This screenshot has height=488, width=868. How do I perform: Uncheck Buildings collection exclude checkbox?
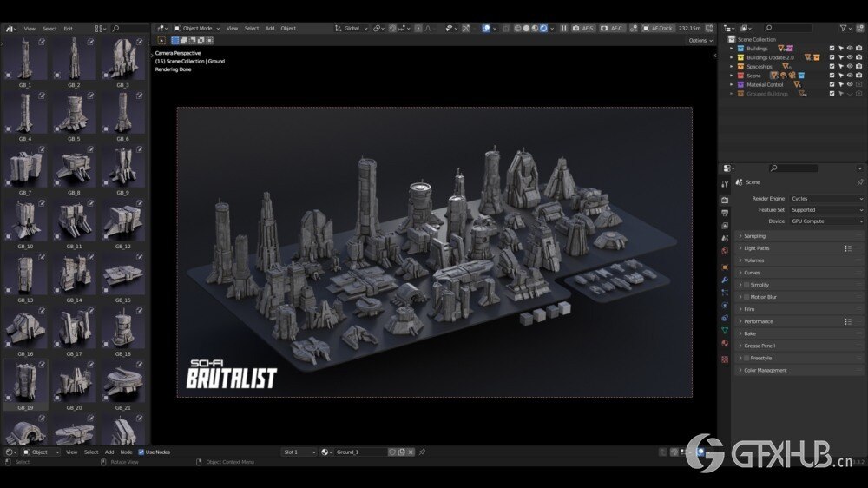click(x=832, y=49)
